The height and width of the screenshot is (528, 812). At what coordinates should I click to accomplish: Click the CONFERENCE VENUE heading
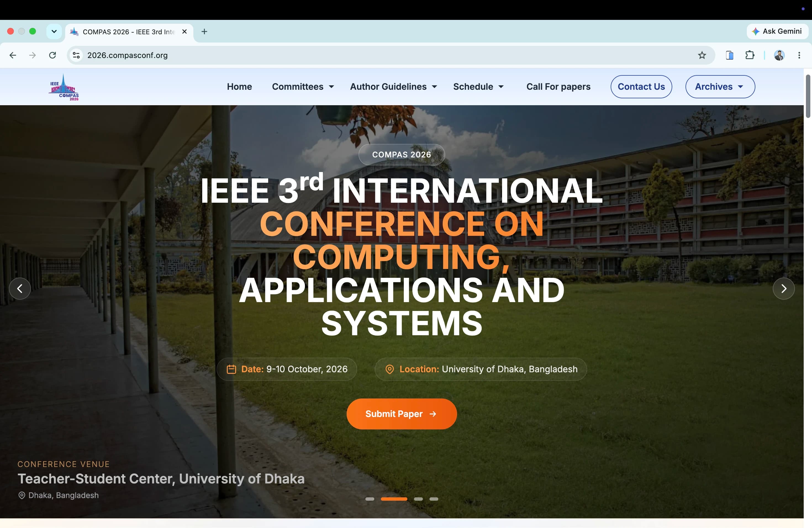point(64,464)
